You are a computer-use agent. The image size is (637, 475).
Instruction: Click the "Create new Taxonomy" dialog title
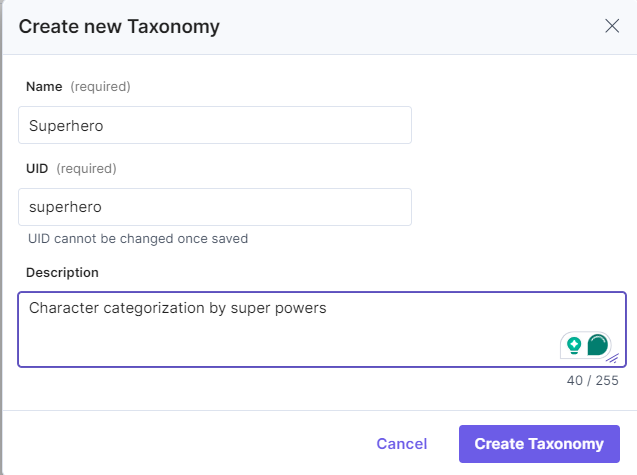[x=119, y=27]
